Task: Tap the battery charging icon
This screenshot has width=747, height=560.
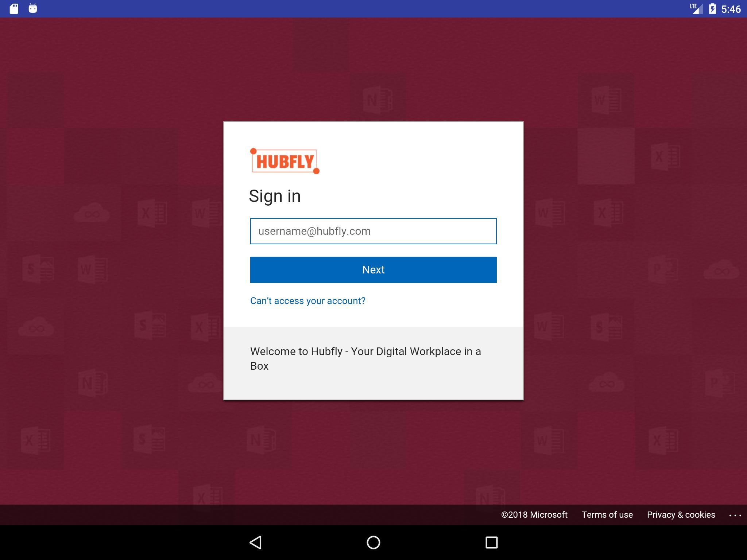Action: pos(712,9)
